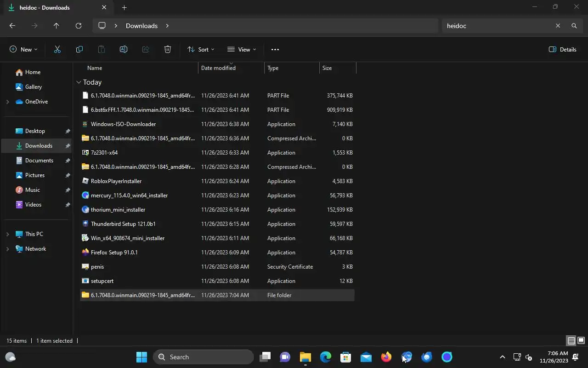The image size is (588, 368).
Task: Open Task View from taskbar
Action: click(x=265, y=357)
